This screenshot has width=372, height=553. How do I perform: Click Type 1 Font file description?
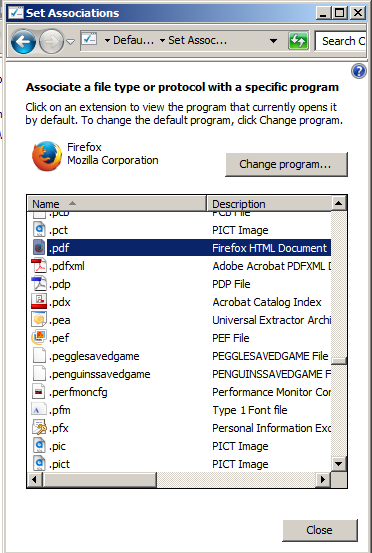pos(250,410)
